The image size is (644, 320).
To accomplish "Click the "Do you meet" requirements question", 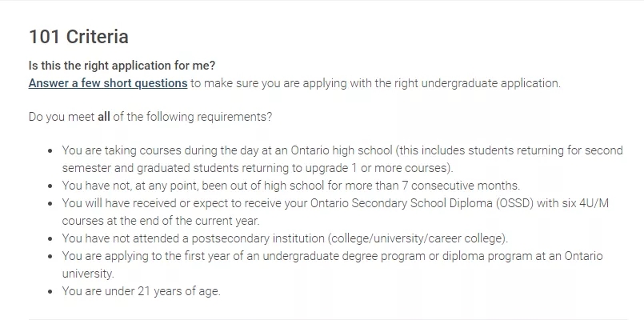I will click(x=150, y=117).
